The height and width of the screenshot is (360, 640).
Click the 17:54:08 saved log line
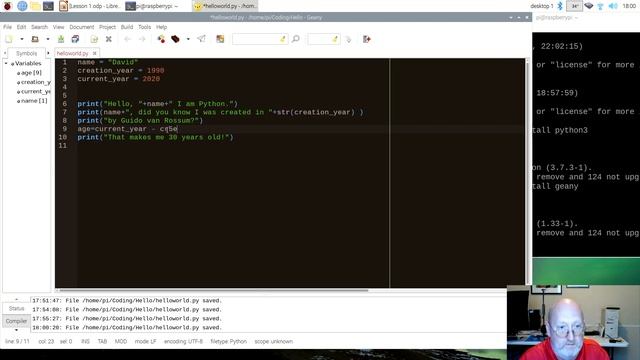tap(127, 309)
